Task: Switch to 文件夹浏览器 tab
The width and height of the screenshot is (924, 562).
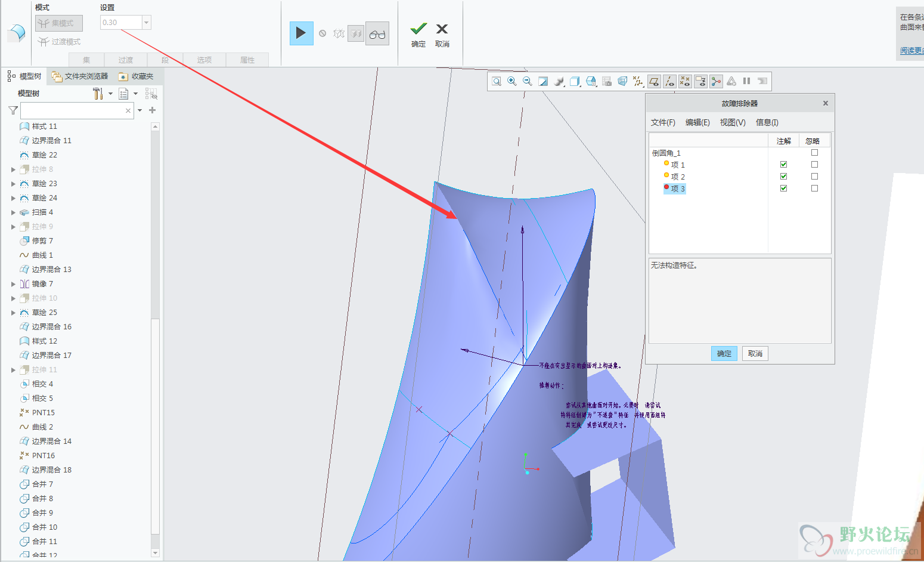Action: (x=80, y=76)
